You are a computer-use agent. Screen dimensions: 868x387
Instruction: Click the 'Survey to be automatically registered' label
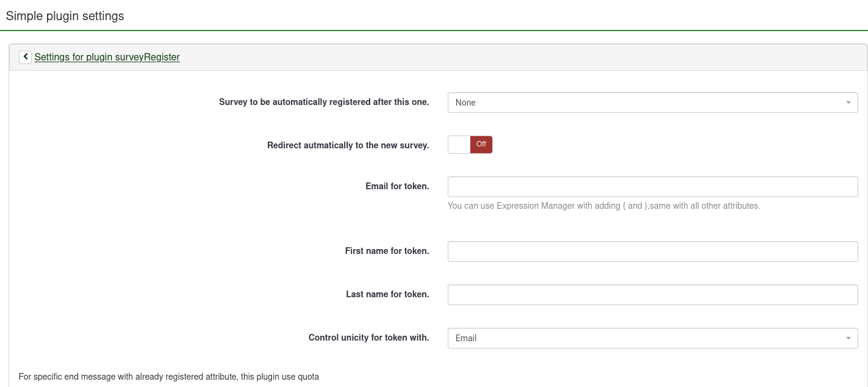point(324,102)
